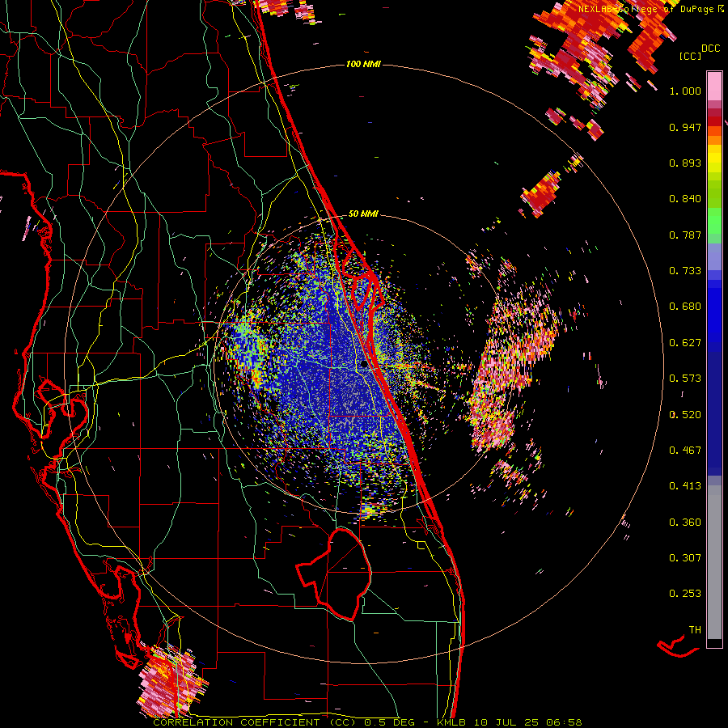
Task: Click the 0.733 colorbar value
Action: pyautogui.click(x=685, y=271)
